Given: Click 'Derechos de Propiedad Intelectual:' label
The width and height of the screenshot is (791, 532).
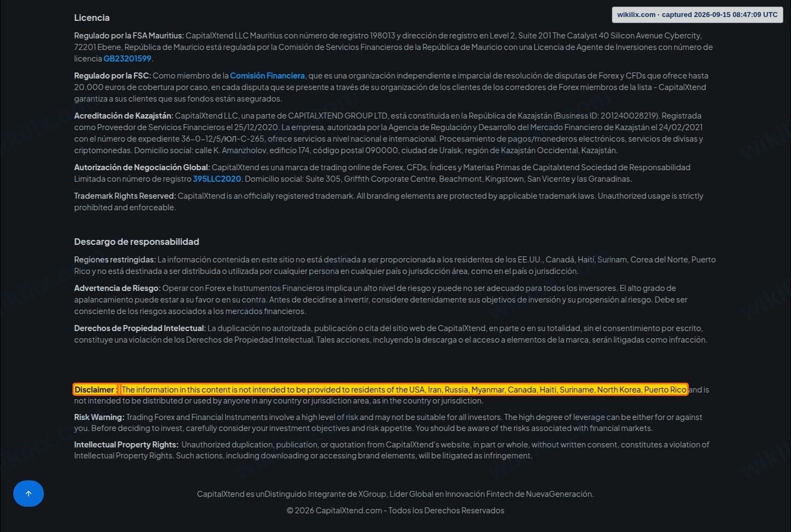Looking at the screenshot, I should pyautogui.click(x=140, y=328).
